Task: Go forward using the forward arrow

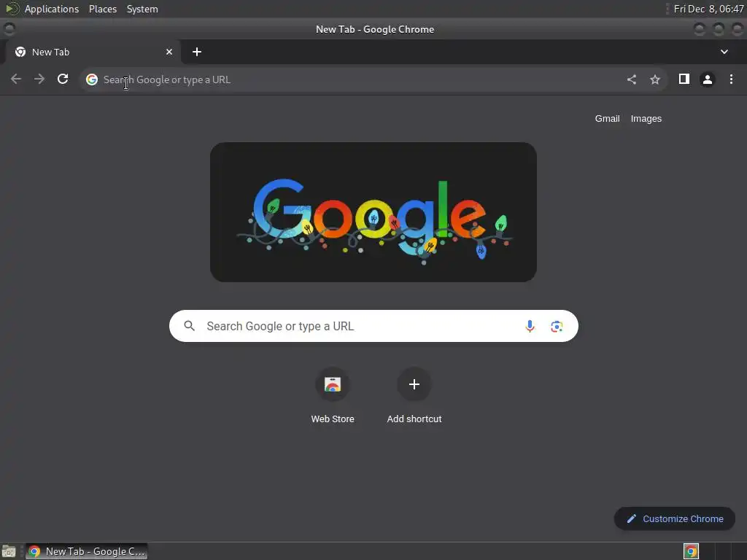Action: [x=39, y=79]
